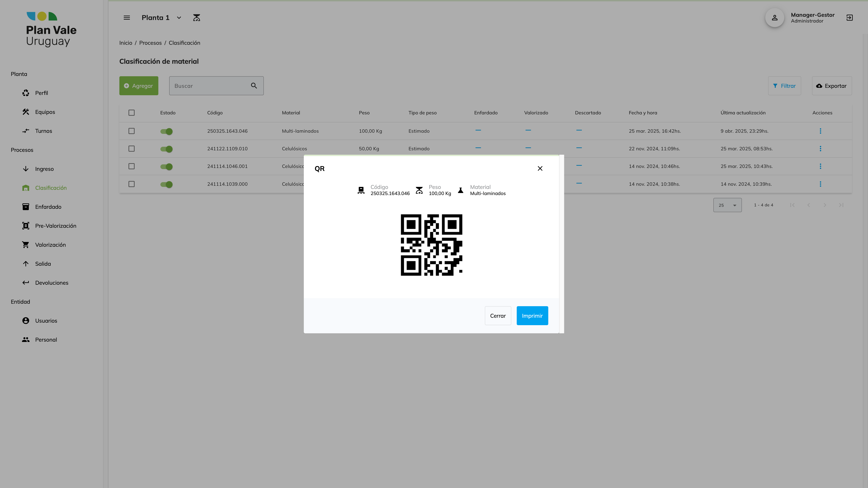The width and height of the screenshot is (868, 488).
Task: Click the Agregar button
Action: pos(139,86)
